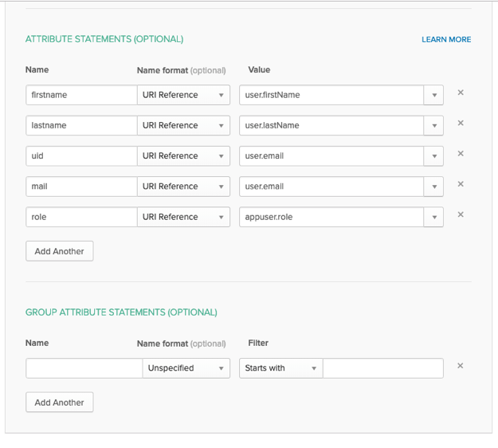Screen dimensions: 498x448
Task: Remove the lastname attribute row
Action: point(461,123)
